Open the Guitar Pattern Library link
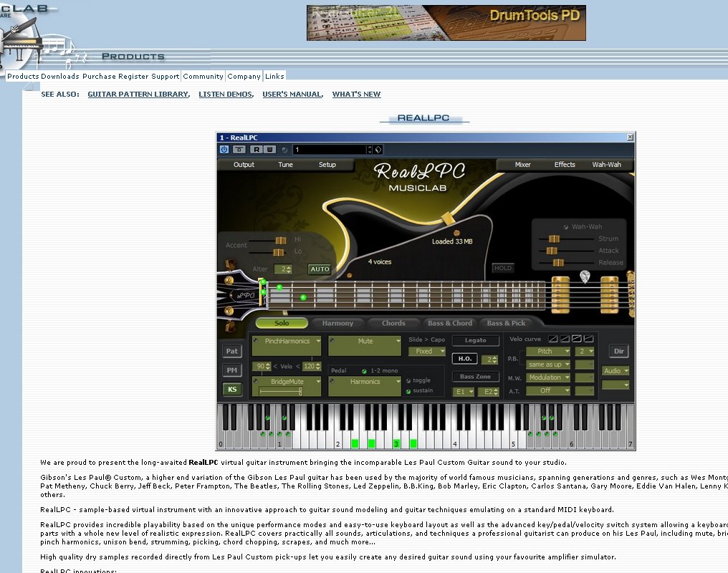This screenshot has height=573, width=728. (x=138, y=94)
